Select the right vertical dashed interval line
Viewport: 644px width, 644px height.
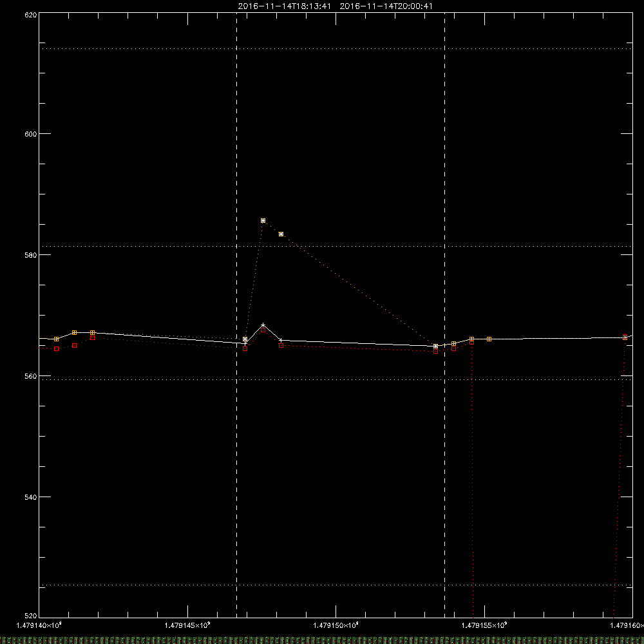pyautogui.click(x=445, y=315)
